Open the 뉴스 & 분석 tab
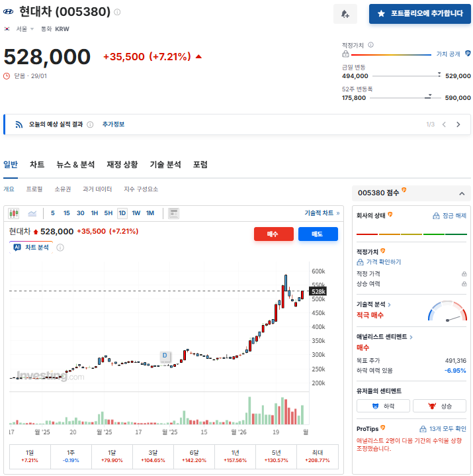The height and width of the screenshot is (476, 473). pyautogui.click(x=75, y=165)
